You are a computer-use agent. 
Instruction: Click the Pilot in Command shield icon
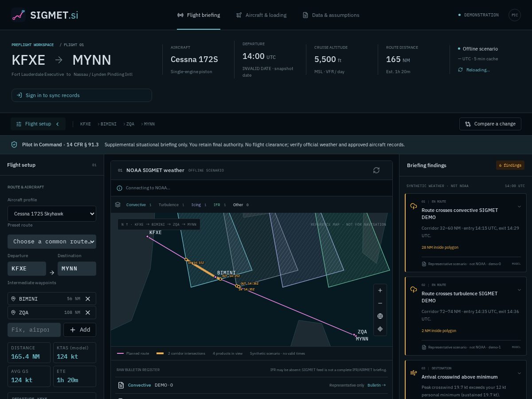coord(14,145)
